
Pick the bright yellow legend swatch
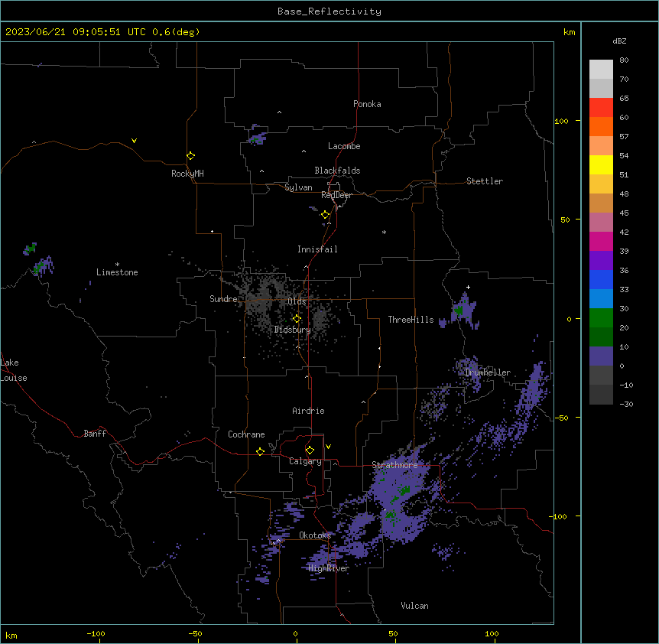click(x=601, y=164)
